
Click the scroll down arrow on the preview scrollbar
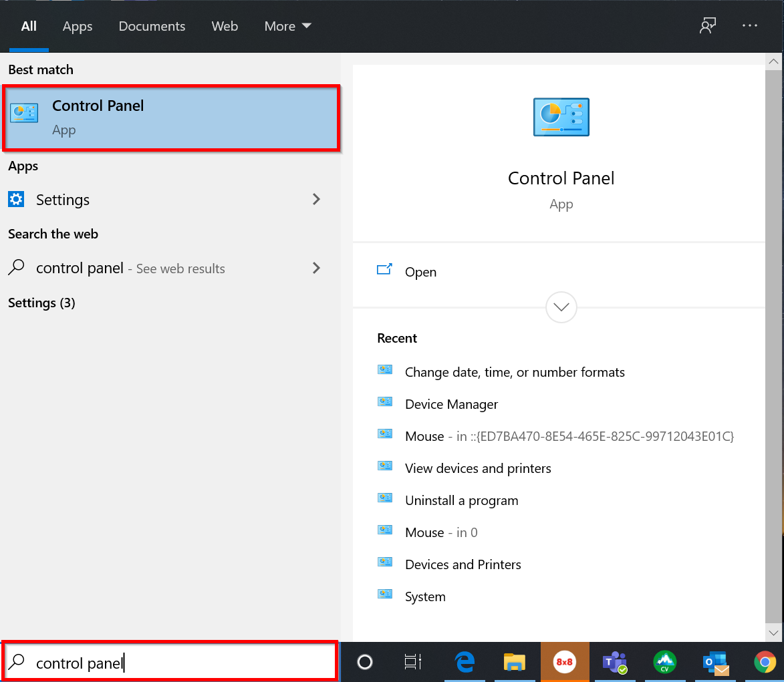click(x=773, y=633)
